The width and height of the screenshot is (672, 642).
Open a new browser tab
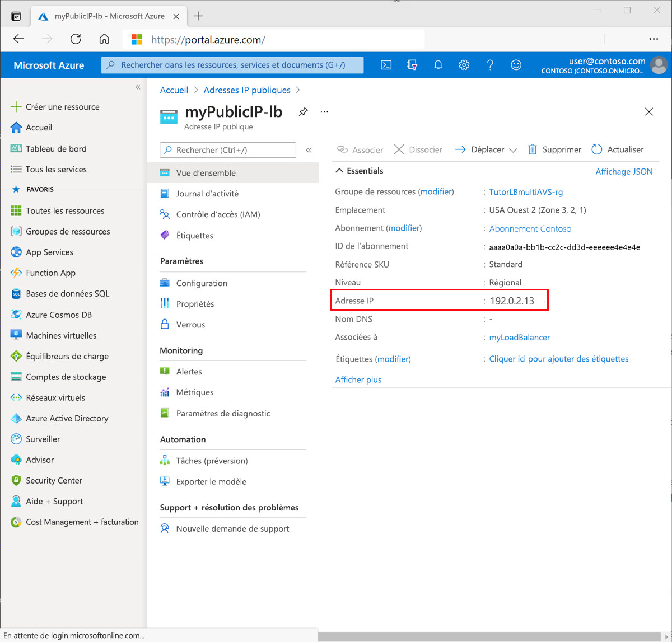(x=198, y=16)
